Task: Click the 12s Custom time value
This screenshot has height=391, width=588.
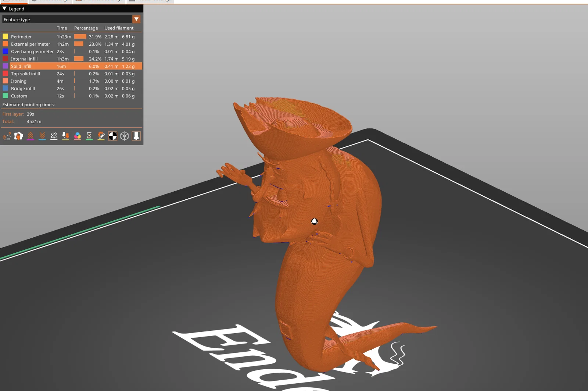Action: (x=60, y=96)
